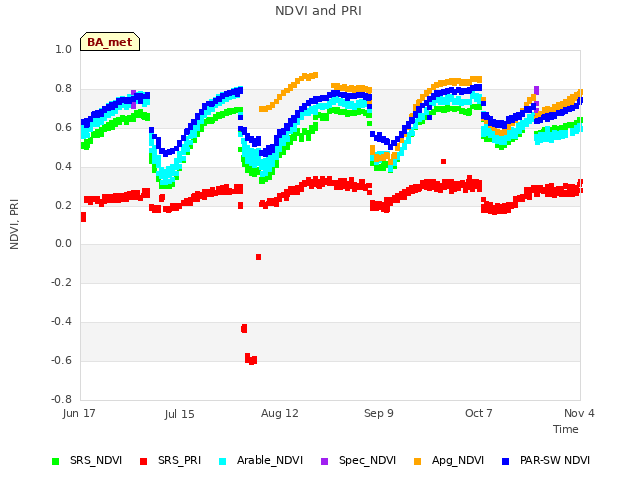The width and height of the screenshot is (640, 480).
Task: Click the cyan Arable_NDVI legend swatch
Action: click(x=222, y=461)
